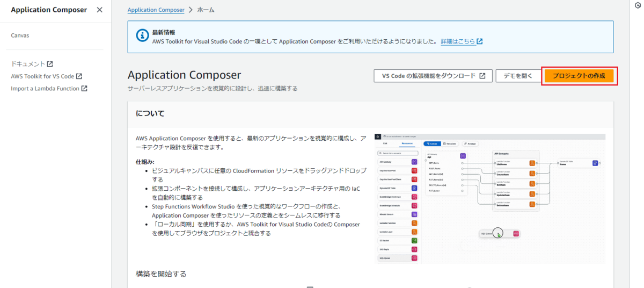Screen dimensions: 644x288
Task: Click the ホーム breadcrumb text
Action: point(205,10)
